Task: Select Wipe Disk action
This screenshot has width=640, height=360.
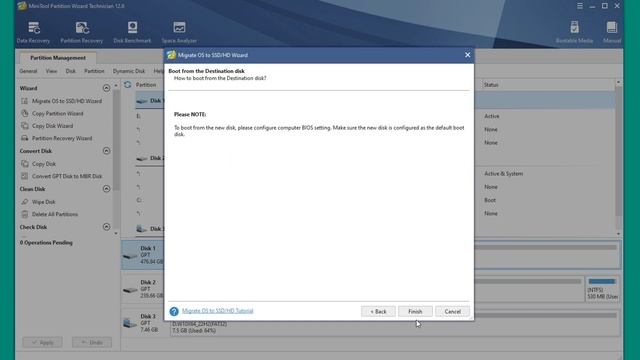Action: (x=43, y=202)
